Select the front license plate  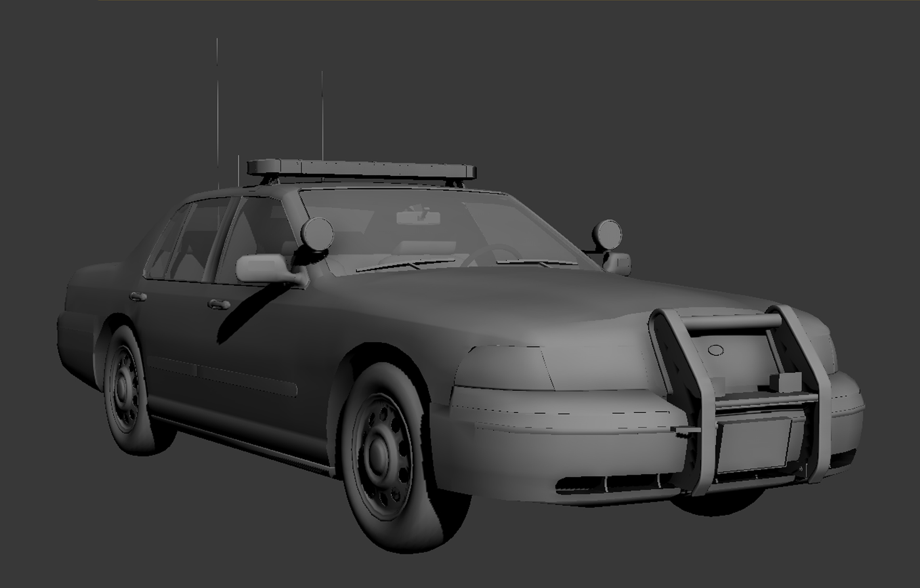754,444
